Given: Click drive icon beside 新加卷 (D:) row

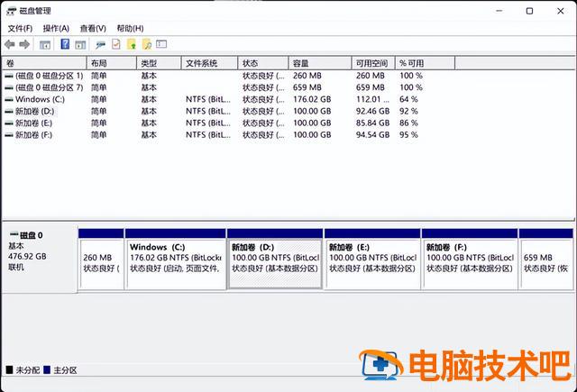Looking at the screenshot, I should [x=9, y=112].
